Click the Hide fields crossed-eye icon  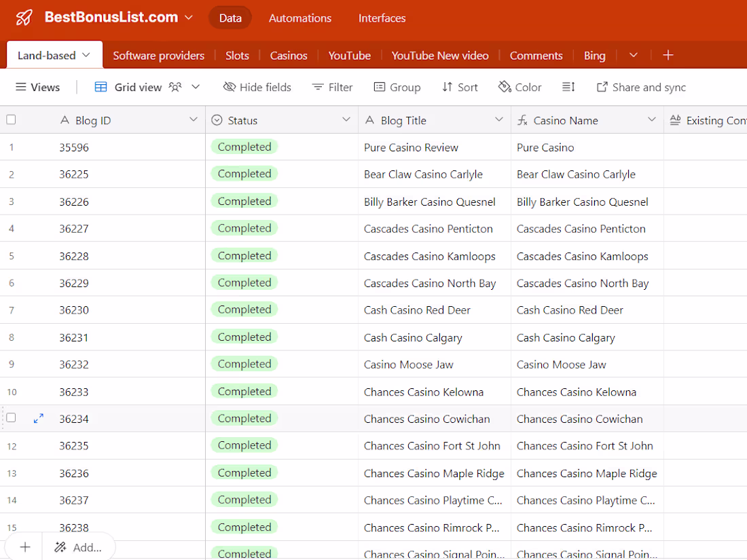click(x=229, y=87)
